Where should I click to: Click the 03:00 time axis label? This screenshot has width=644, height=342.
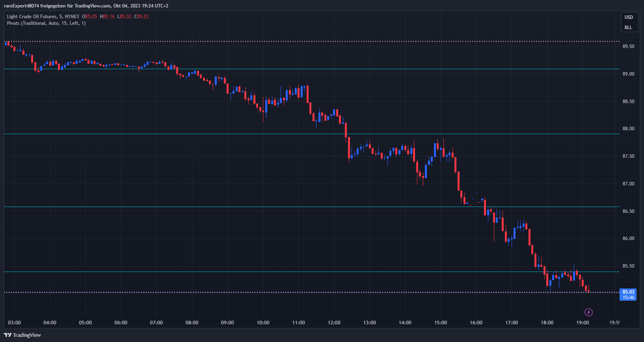(x=14, y=323)
